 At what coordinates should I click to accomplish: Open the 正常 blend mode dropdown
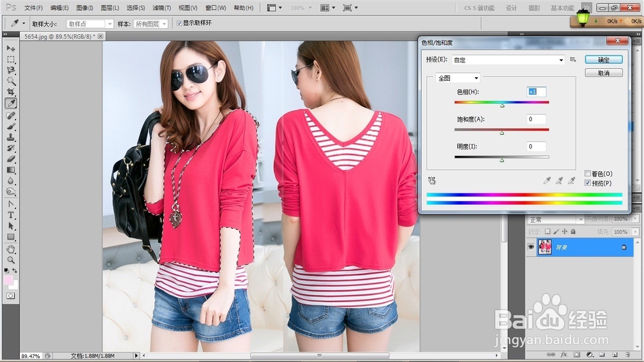[556, 220]
